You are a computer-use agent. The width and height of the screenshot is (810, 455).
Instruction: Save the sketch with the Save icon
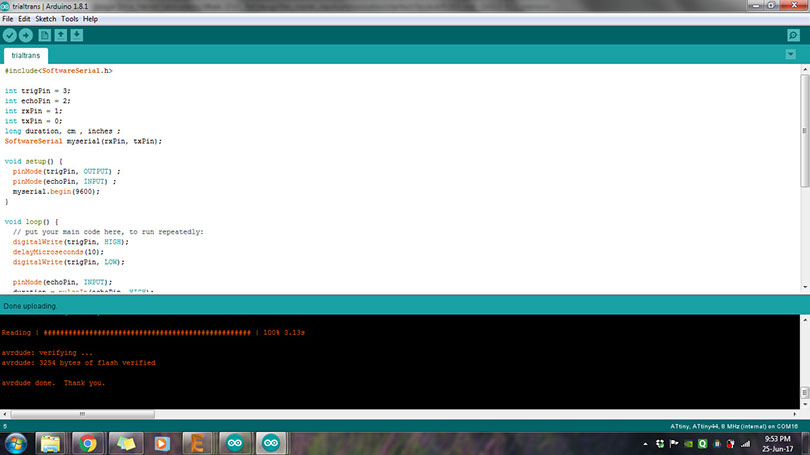[x=76, y=35]
